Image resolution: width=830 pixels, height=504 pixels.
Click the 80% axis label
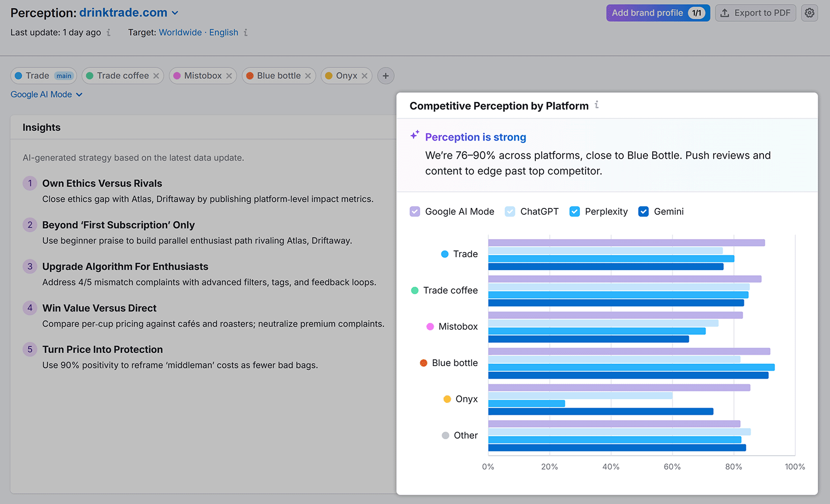734,467
